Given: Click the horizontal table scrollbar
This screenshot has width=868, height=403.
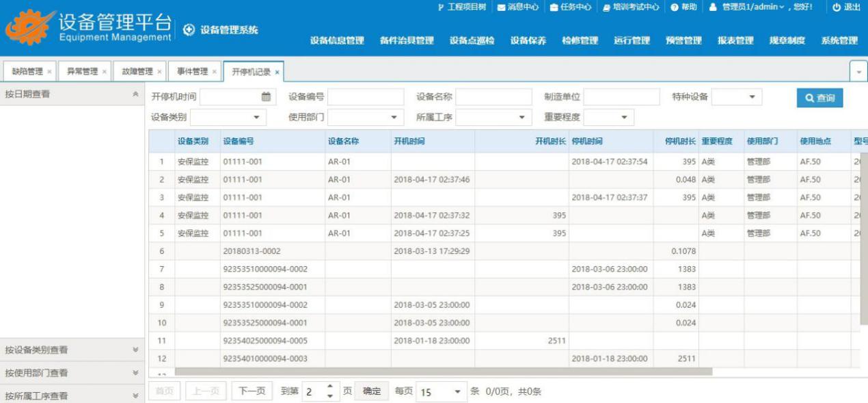Looking at the screenshot, I should [x=443, y=372].
